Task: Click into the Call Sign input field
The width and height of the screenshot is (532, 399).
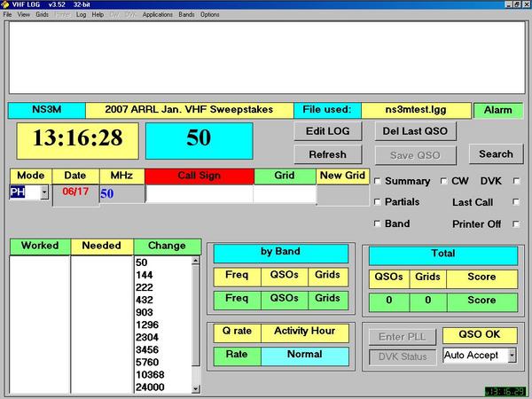Action: click(199, 194)
